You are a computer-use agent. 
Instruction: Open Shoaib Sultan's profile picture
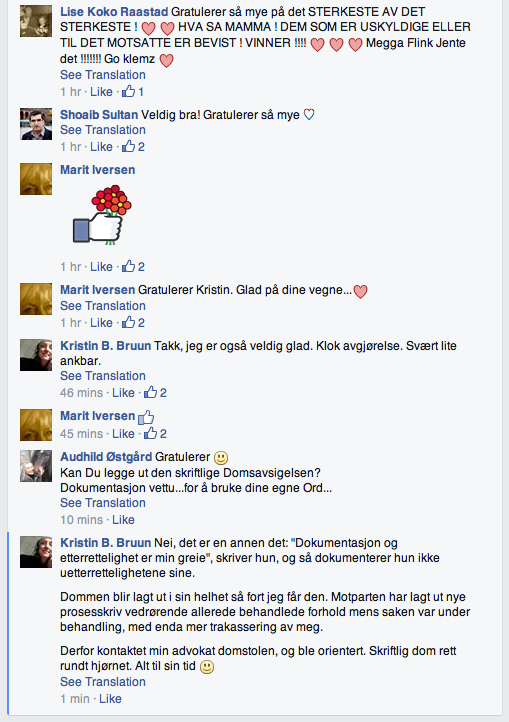[x=36, y=124]
